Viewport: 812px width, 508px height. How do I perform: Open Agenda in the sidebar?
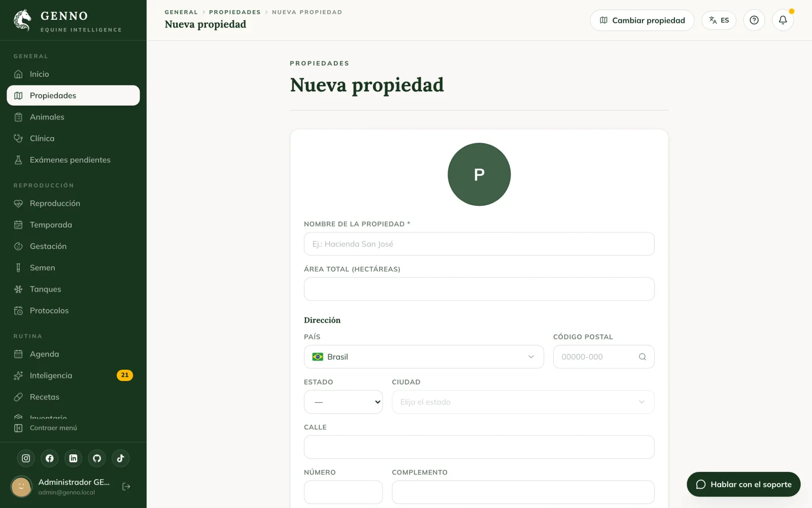point(73,354)
